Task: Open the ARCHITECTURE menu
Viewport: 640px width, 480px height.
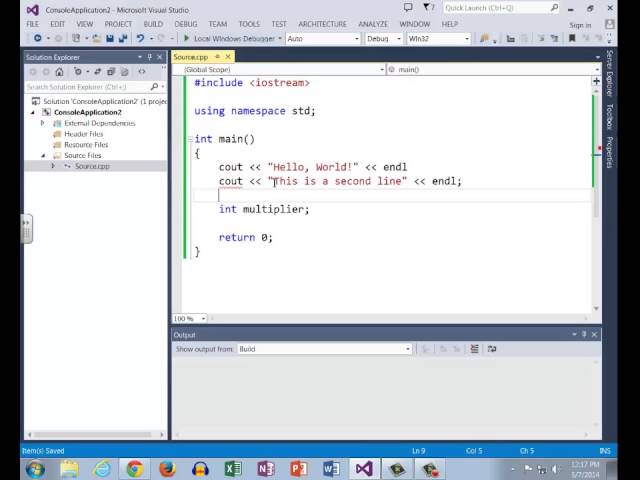Action: [x=322, y=24]
